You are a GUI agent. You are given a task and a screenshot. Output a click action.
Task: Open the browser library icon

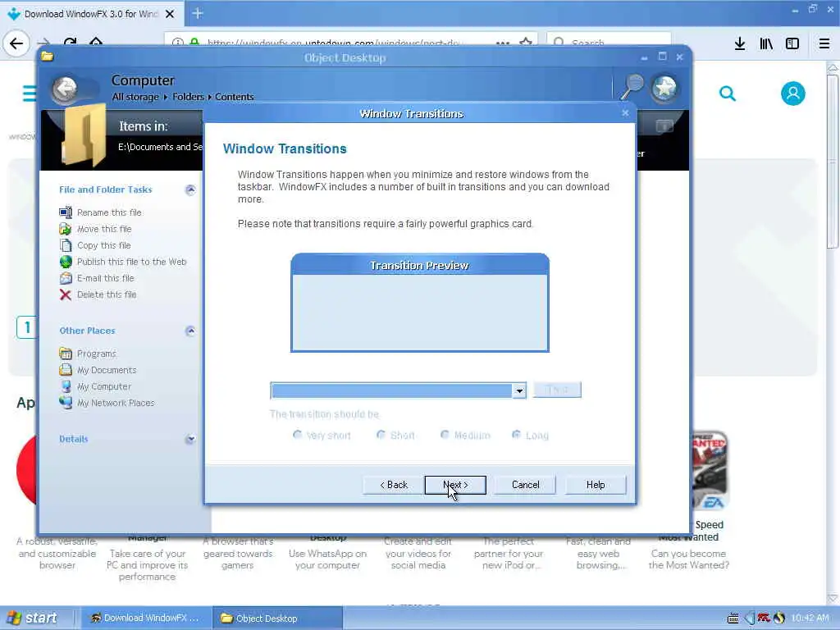766,43
